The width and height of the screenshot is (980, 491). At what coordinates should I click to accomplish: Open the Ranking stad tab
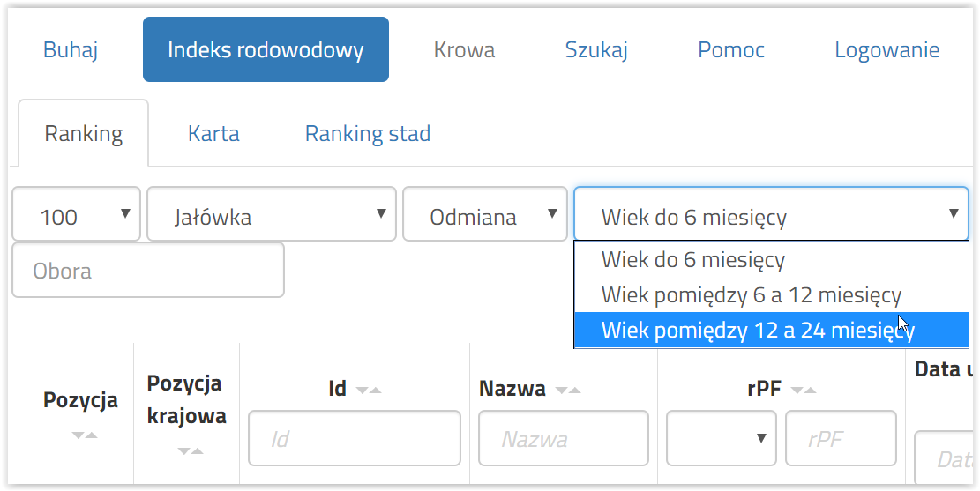coord(368,134)
